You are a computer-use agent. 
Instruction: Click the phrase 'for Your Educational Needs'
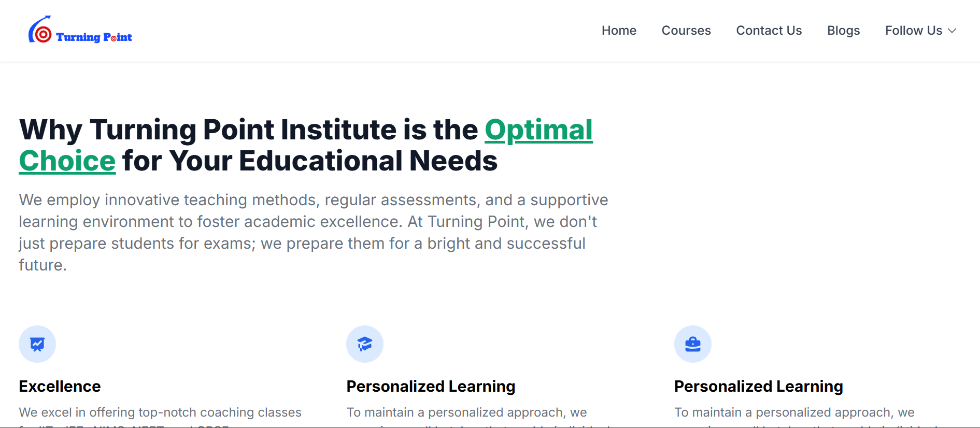[x=310, y=161]
